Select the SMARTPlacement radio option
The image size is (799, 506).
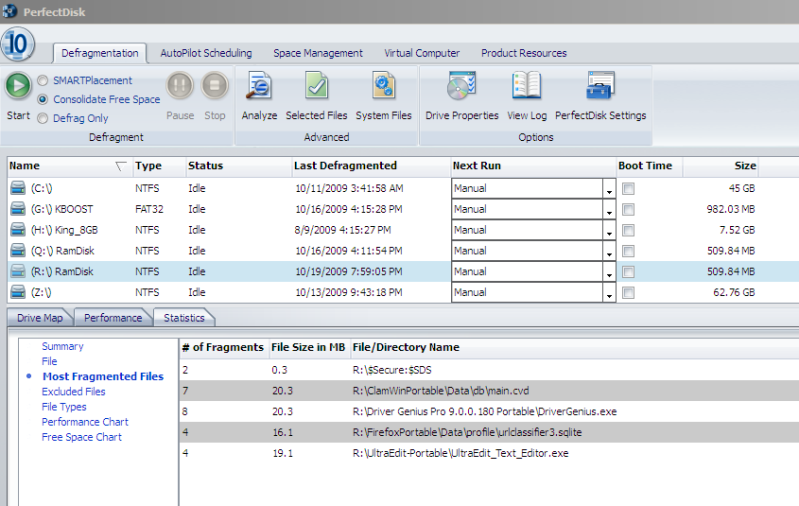43,81
